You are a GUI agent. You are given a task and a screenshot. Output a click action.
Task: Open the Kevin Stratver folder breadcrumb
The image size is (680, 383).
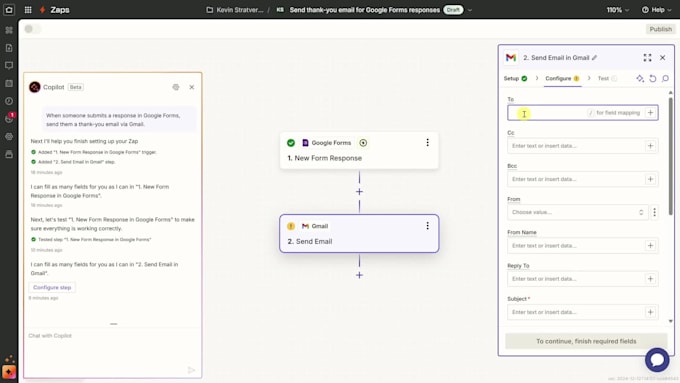pyautogui.click(x=235, y=10)
